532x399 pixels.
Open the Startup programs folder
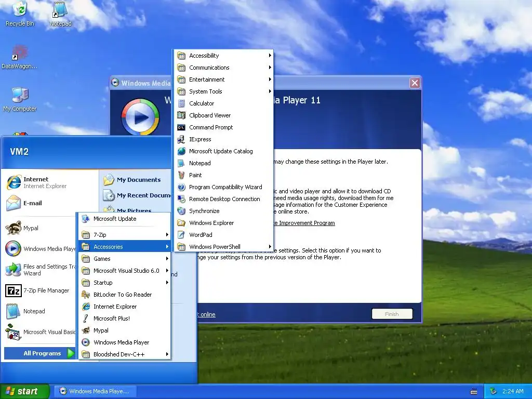pyautogui.click(x=125, y=283)
